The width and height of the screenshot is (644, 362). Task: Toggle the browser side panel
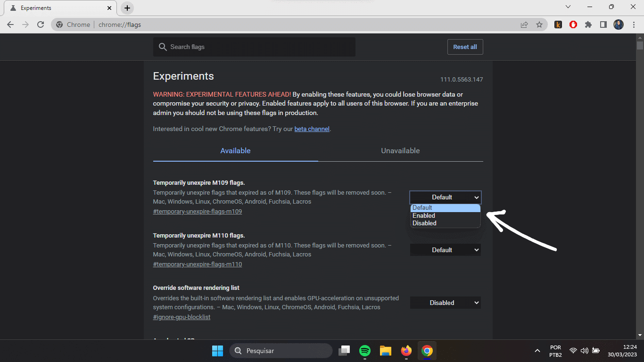(x=603, y=25)
